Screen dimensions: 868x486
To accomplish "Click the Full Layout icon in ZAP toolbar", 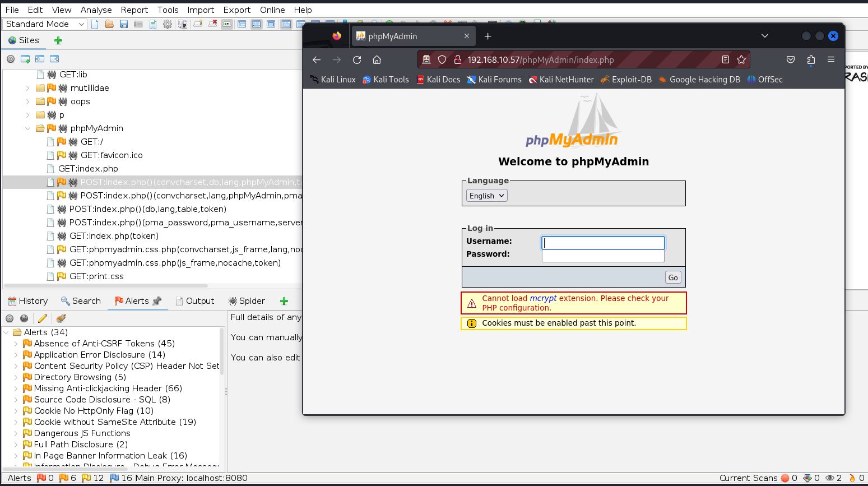I will [x=271, y=24].
